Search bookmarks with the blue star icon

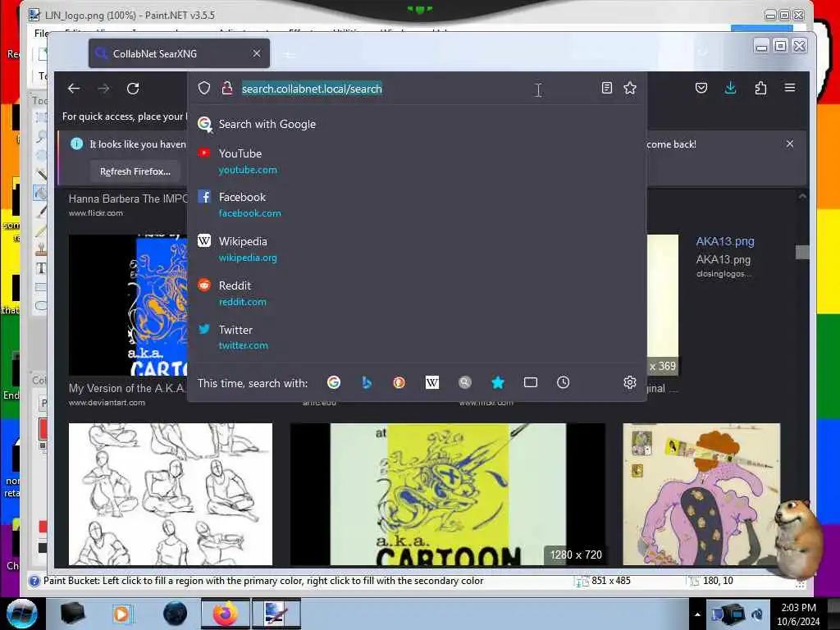pos(498,382)
